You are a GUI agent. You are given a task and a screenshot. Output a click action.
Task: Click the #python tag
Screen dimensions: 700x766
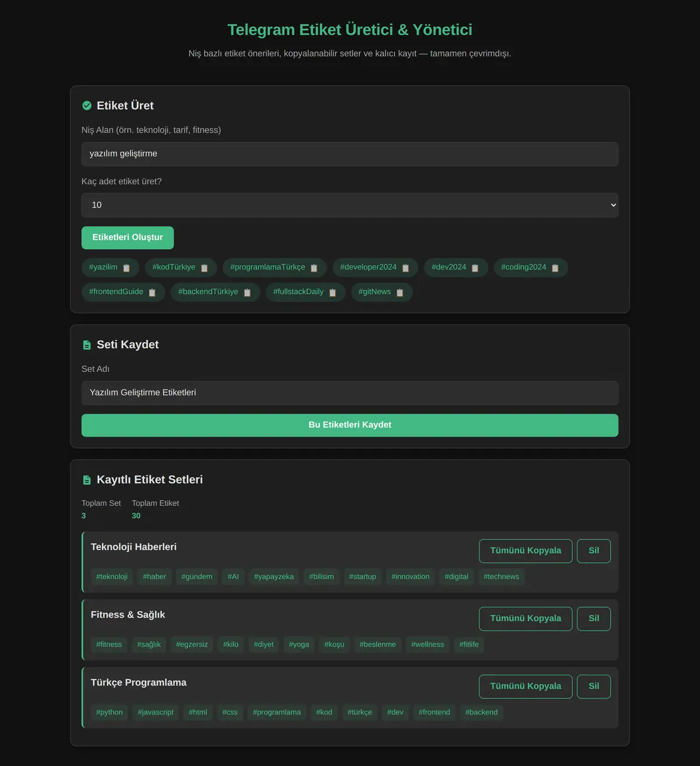pos(110,712)
